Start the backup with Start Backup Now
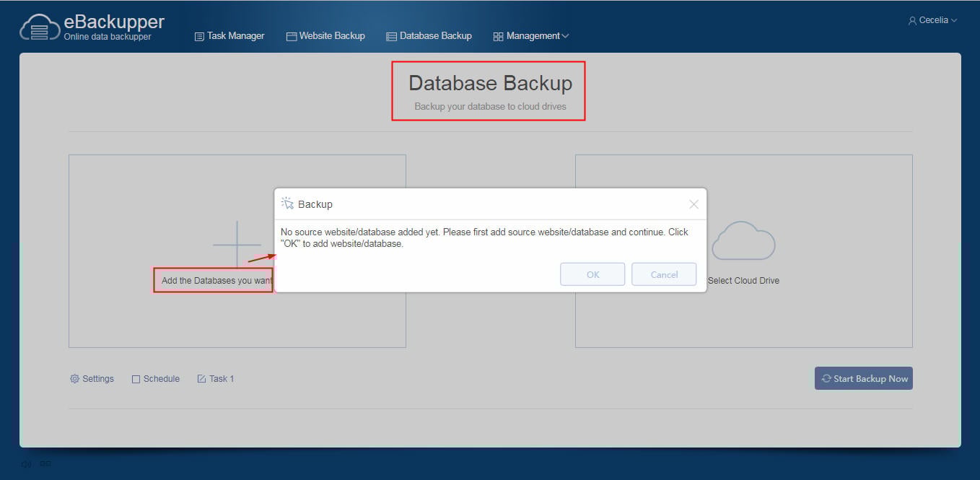This screenshot has width=980, height=480. pyautogui.click(x=864, y=379)
